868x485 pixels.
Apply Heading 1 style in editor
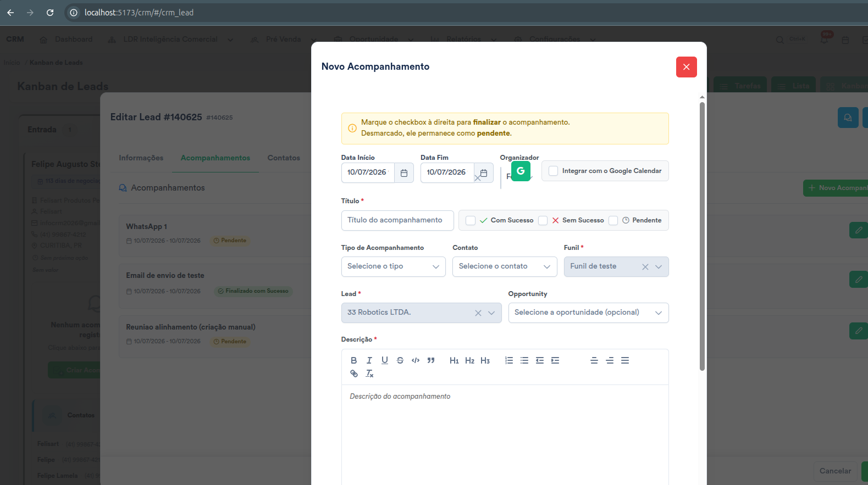click(x=454, y=360)
